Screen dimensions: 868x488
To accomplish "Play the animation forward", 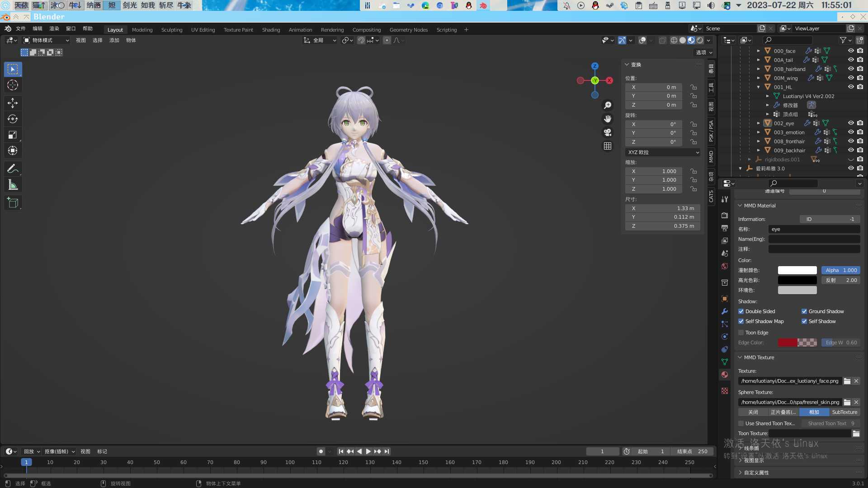I will 368,451.
